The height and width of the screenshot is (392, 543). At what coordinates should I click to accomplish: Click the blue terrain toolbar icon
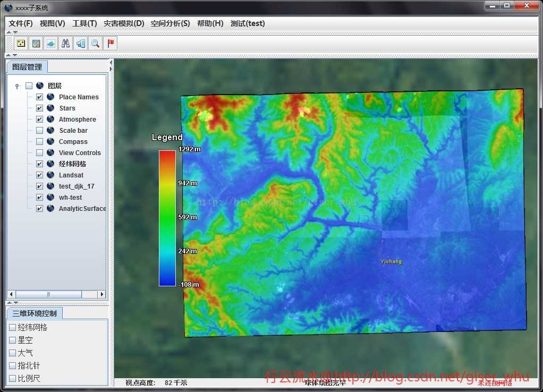pos(51,44)
